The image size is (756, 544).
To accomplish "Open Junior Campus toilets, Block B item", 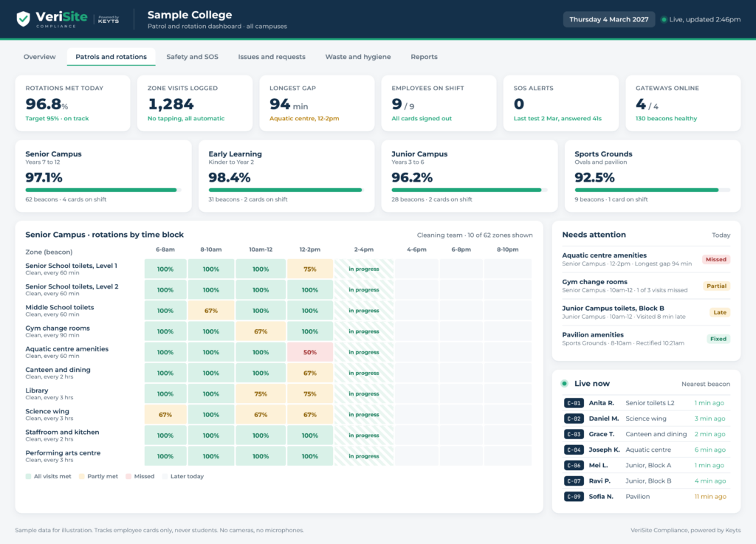I will pyautogui.click(x=646, y=312).
